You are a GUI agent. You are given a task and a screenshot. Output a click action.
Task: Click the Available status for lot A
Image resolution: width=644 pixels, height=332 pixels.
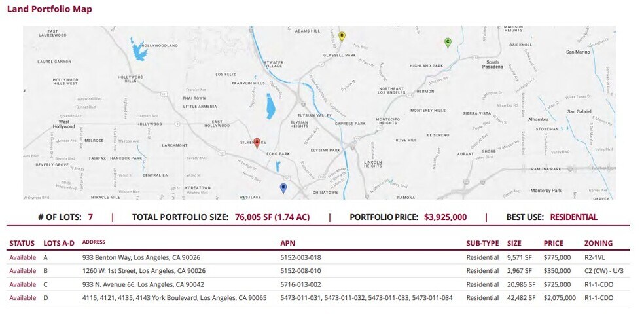23,257
